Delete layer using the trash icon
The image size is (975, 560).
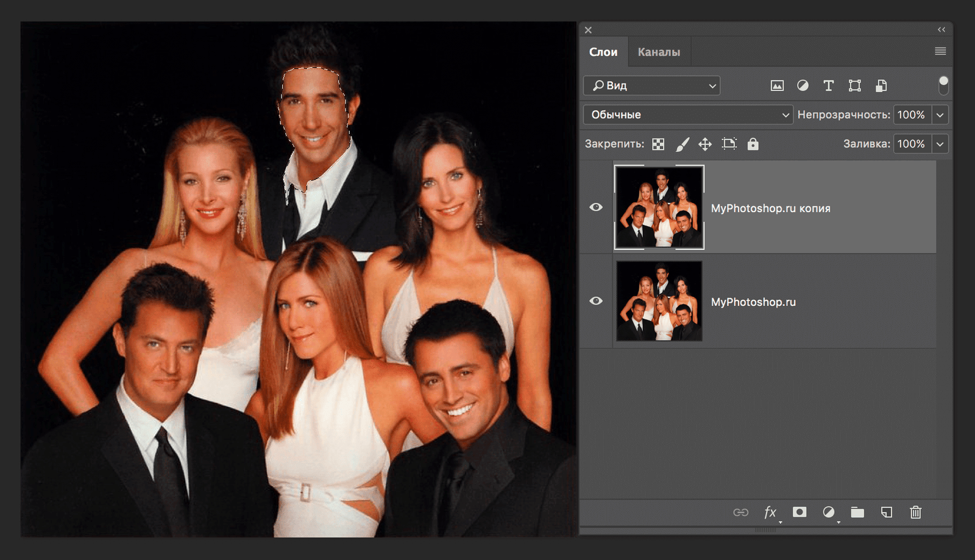915,512
